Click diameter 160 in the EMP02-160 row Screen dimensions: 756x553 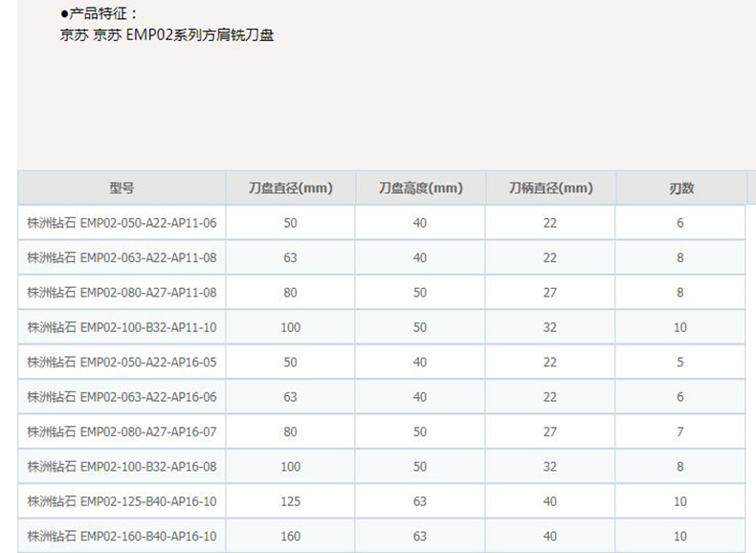pyautogui.click(x=290, y=536)
